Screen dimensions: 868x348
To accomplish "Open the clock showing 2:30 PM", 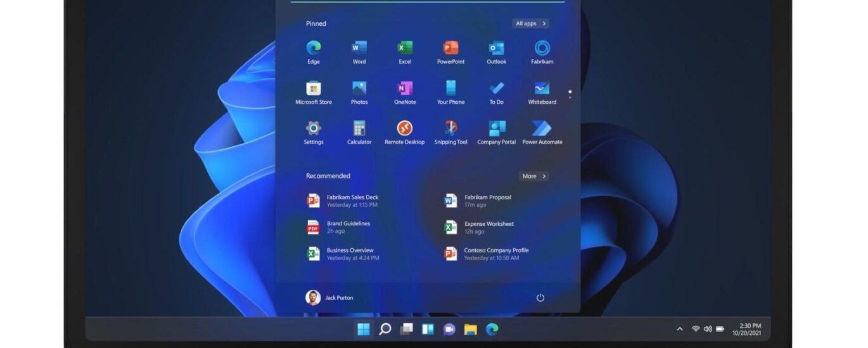I will point(747,329).
